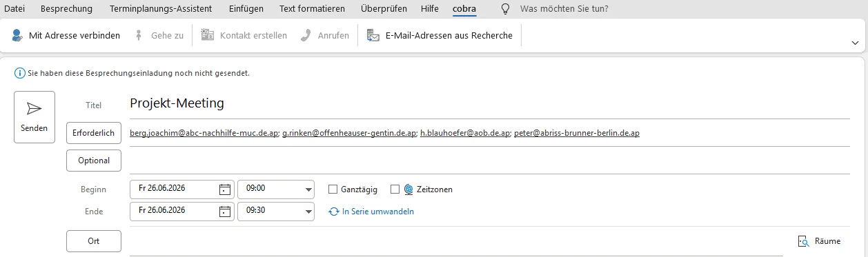The height and width of the screenshot is (257, 868).
Task: Click the Senden button
Action: [34, 117]
